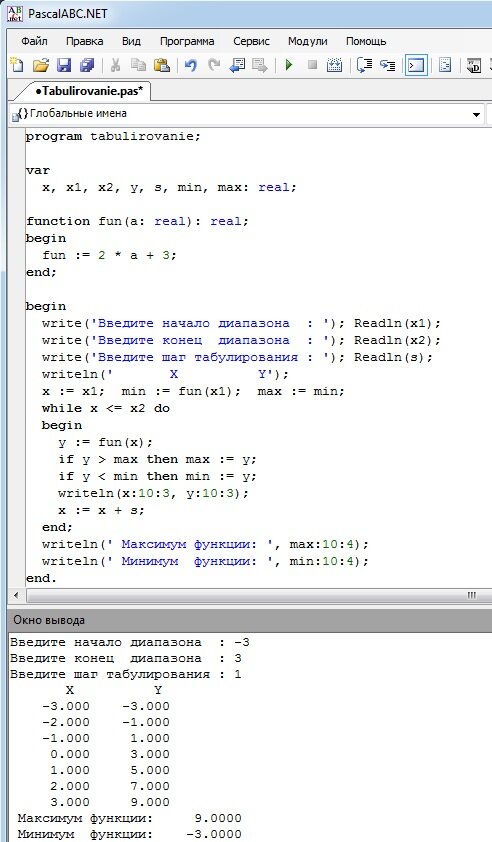Open the Программа menu
Screen dimensions: 492x842
click(x=187, y=41)
